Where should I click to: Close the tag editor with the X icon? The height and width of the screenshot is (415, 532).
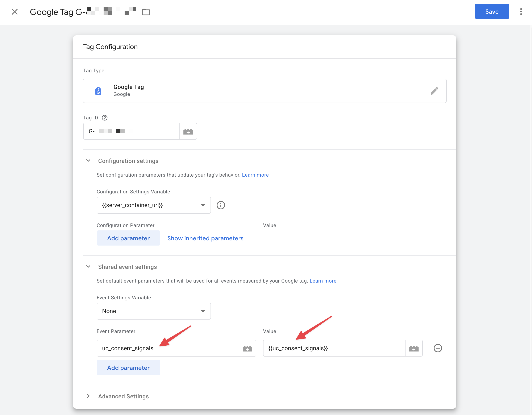15,12
